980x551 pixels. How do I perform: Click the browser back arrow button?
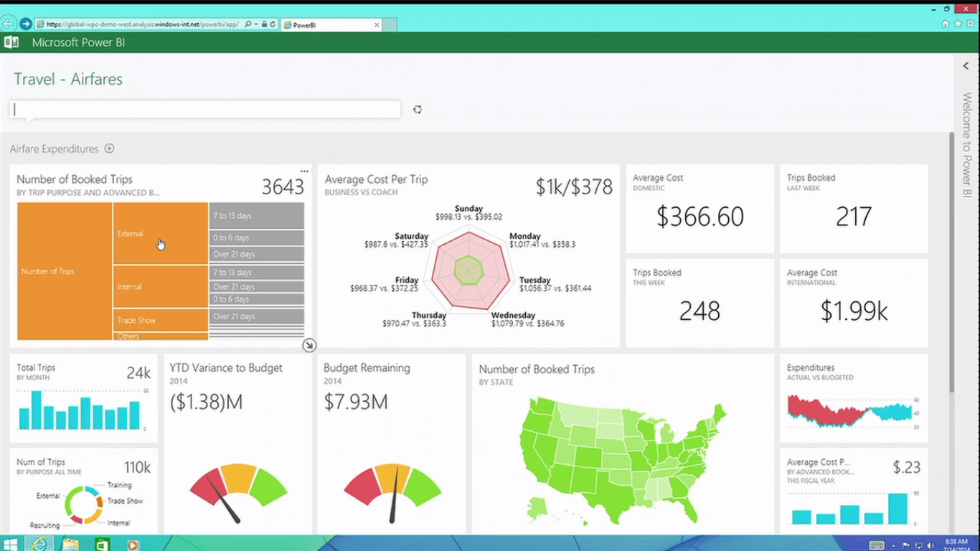tap(9, 24)
